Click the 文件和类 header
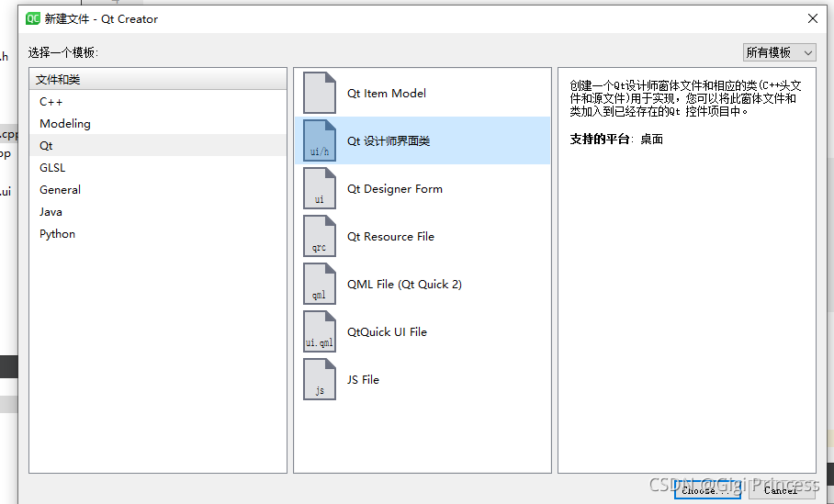This screenshot has height=504, width=834. (x=157, y=79)
